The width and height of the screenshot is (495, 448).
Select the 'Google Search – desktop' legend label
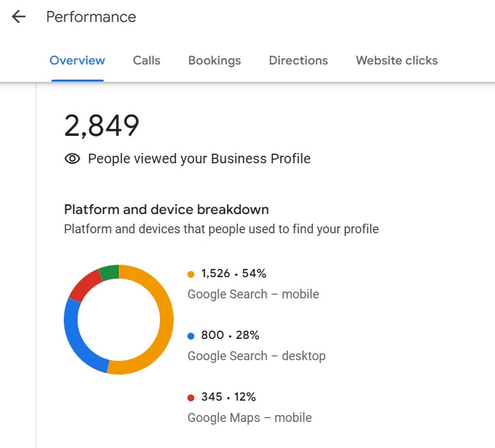click(257, 356)
